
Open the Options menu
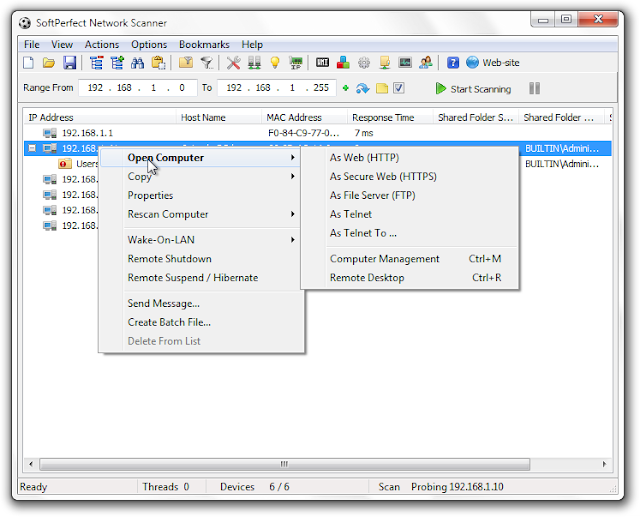click(x=149, y=44)
